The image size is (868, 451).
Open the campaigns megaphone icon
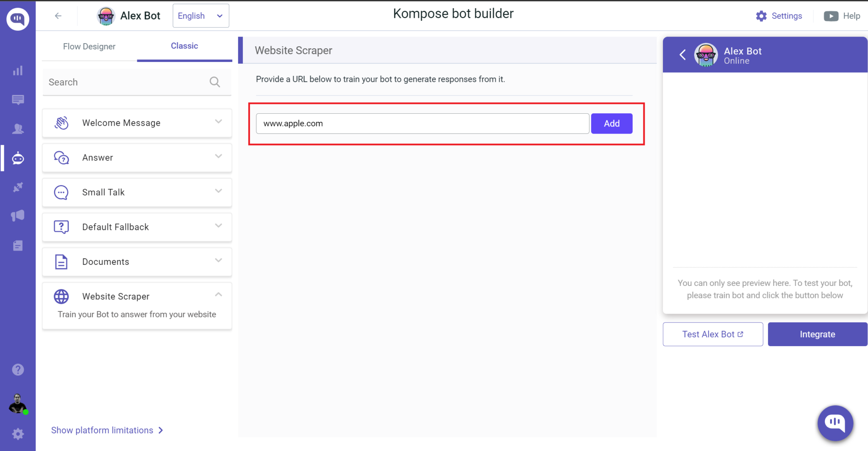coord(17,216)
